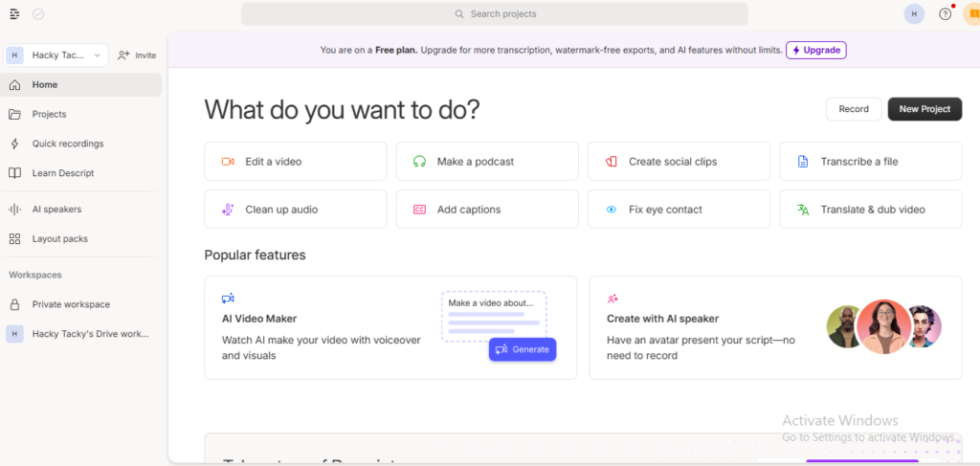Click the Projects folder icon
The width and height of the screenshot is (980, 466).
click(x=15, y=114)
